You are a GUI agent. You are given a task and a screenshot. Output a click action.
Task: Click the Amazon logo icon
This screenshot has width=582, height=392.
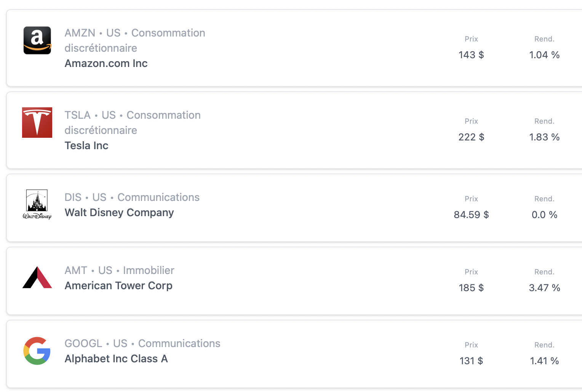coord(37,40)
